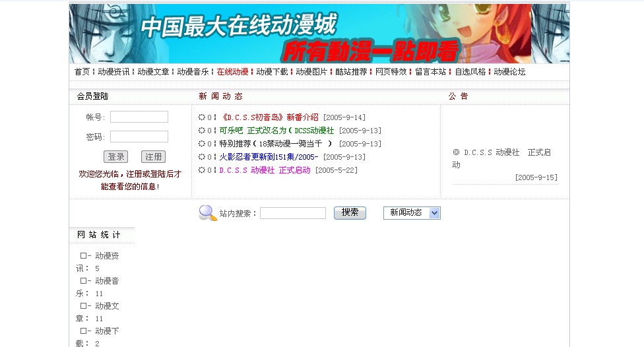
Task: Focus the 帐号 account input field
Action: point(139,117)
